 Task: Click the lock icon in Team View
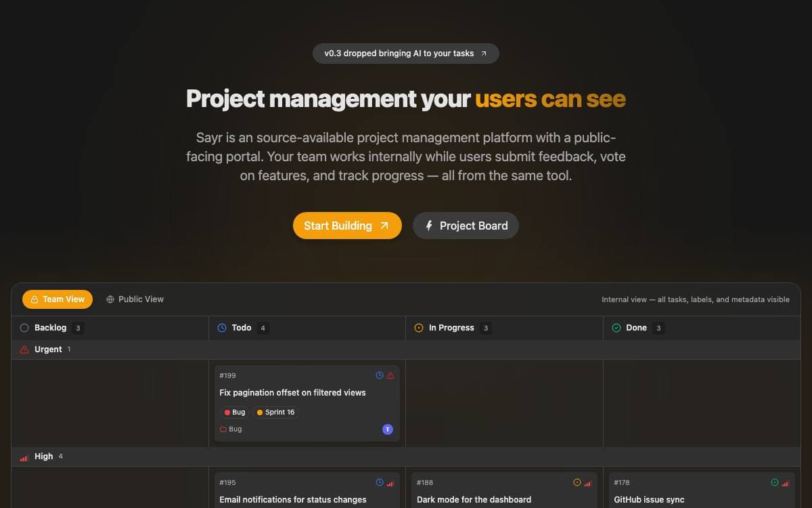[x=34, y=299]
